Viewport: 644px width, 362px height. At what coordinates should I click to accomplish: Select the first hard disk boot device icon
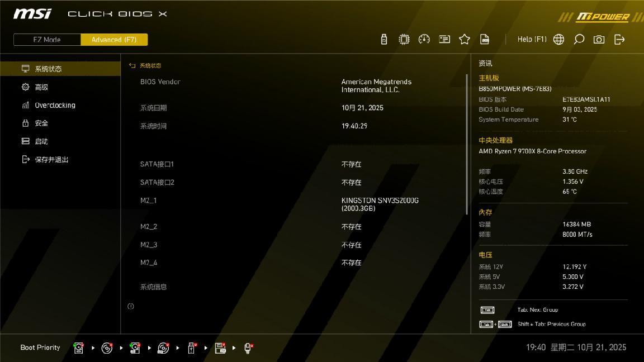(78, 348)
